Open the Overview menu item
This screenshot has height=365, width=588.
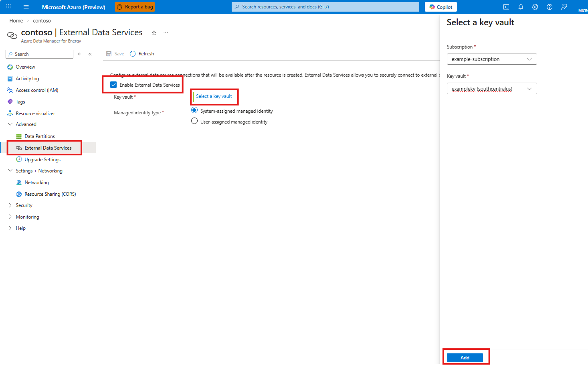point(25,67)
